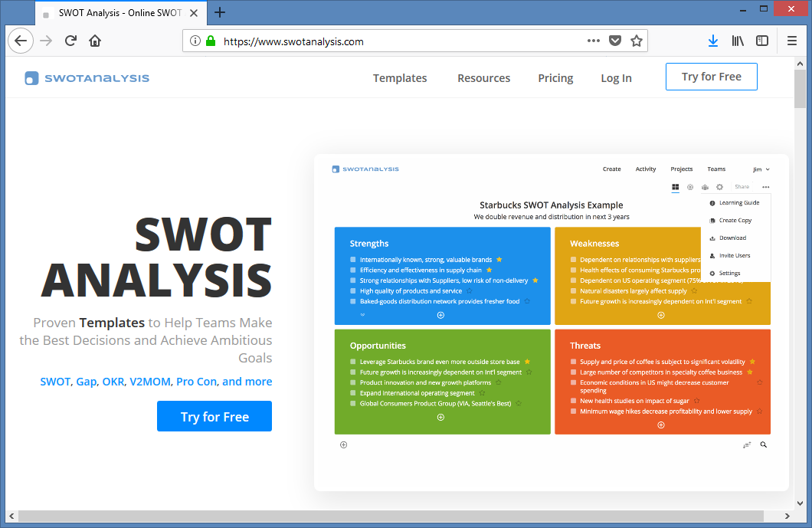Toggle the browser sidebar
This screenshot has width=812, height=528.
coord(761,41)
